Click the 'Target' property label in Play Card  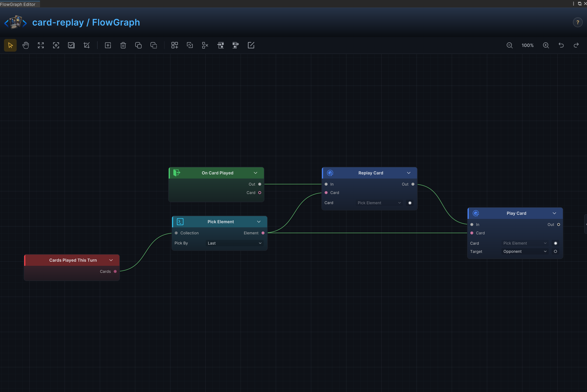pyautogui.click(x=476, y=251)
